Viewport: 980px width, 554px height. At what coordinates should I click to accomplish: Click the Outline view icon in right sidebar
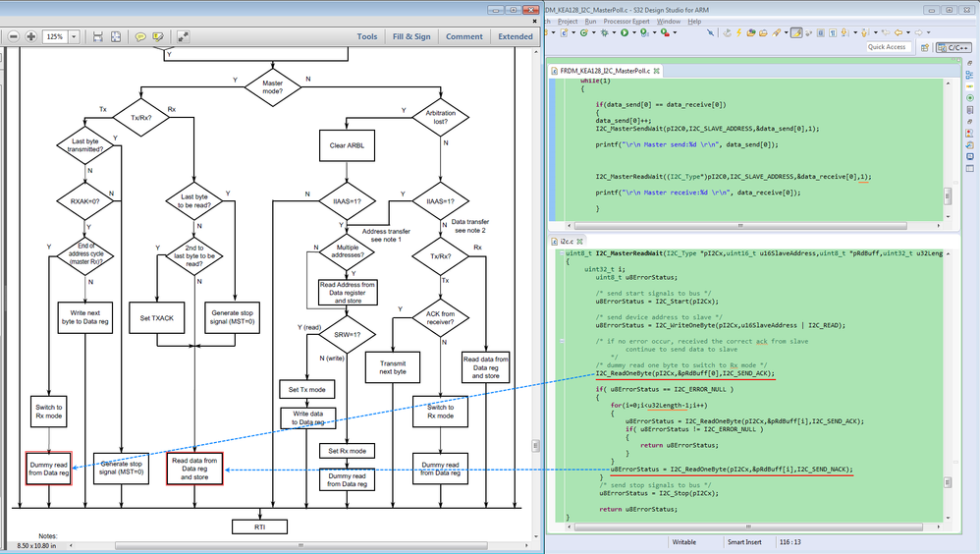pos(969,75)
